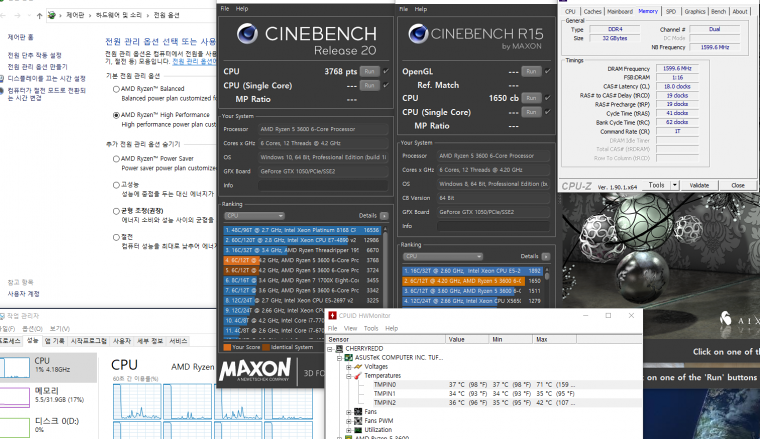Click the Cinebench R20 sphere logo
The image size is (760, 439).
pos(247,33)
